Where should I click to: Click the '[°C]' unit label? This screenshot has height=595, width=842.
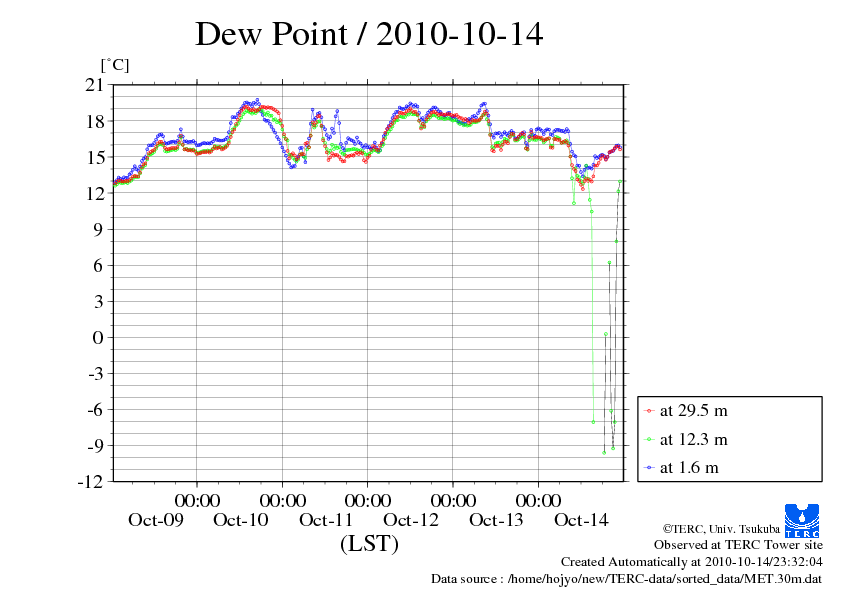[115, 66]
